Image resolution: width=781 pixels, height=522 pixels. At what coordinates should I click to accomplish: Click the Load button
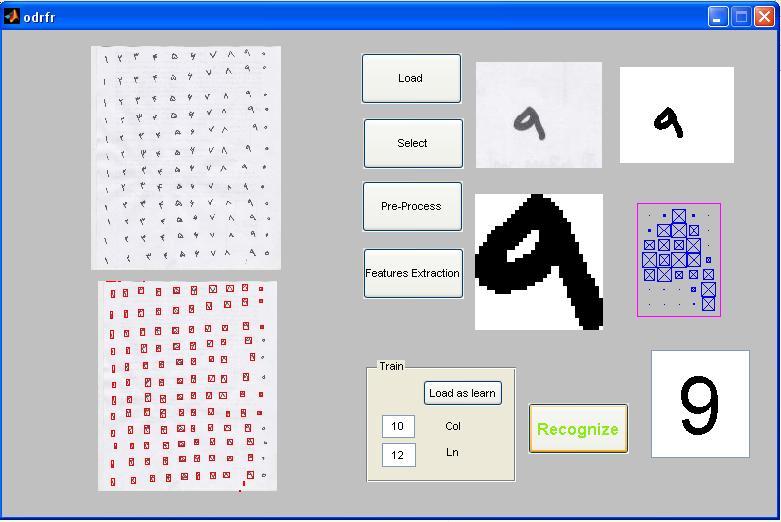coord(411,79)
